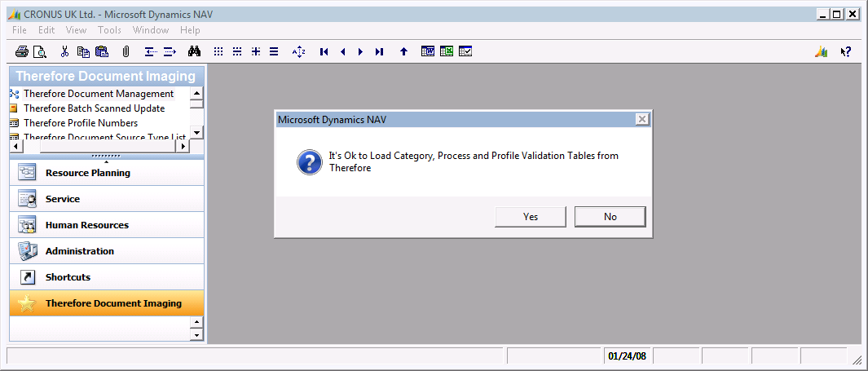Click the table with checkmark icon
Viewport: 868px width, 371px height.
point(465,51)
